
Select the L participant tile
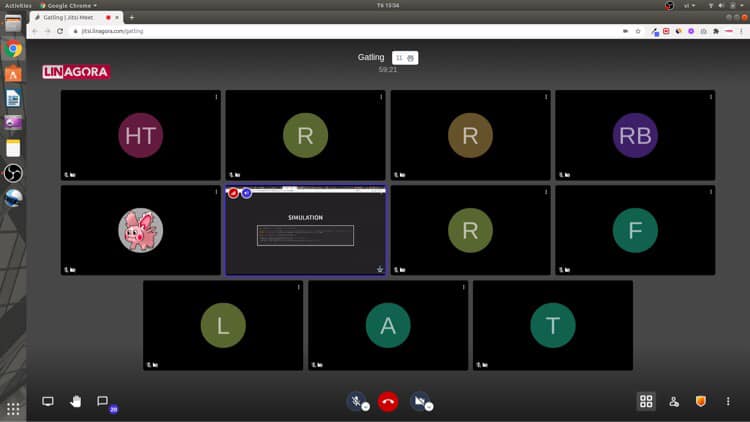pyautogui.click(x=223, y=325)
